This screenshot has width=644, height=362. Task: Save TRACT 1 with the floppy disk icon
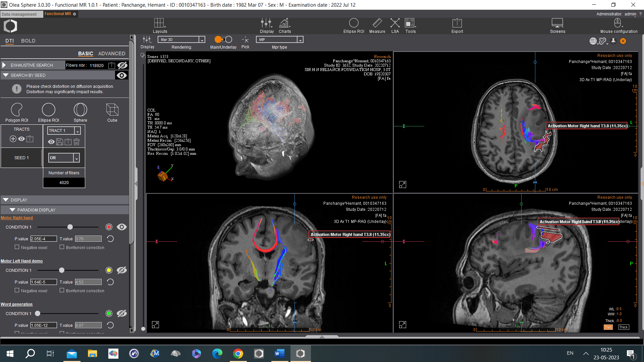click(59, 142)
